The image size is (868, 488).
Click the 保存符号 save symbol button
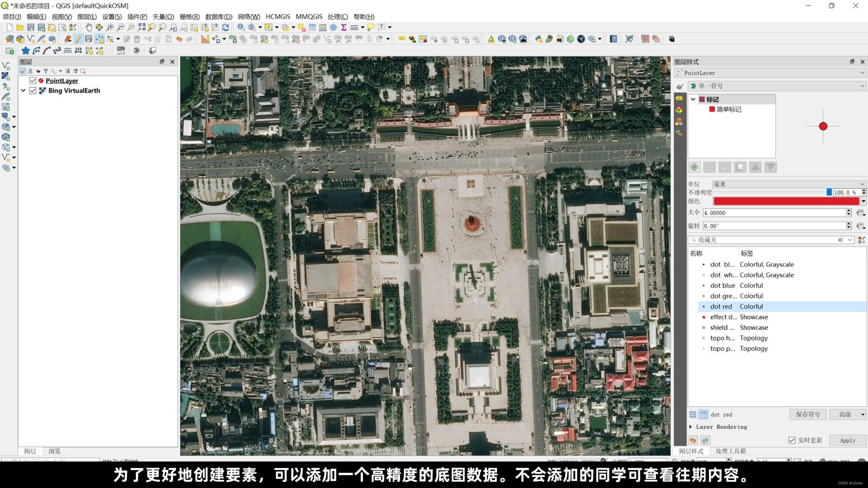pyautogui.click(x=808, y=414)
